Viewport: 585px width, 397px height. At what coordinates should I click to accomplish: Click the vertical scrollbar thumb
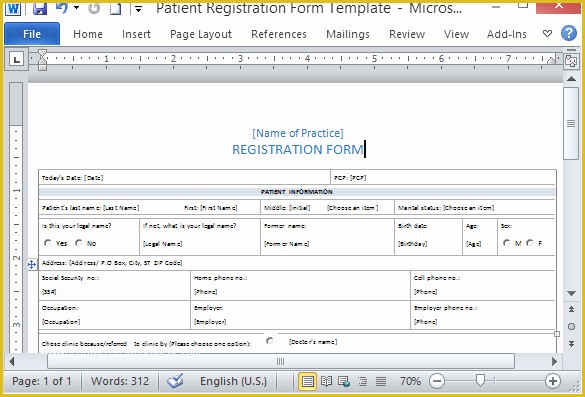click(x=571, y=124)
